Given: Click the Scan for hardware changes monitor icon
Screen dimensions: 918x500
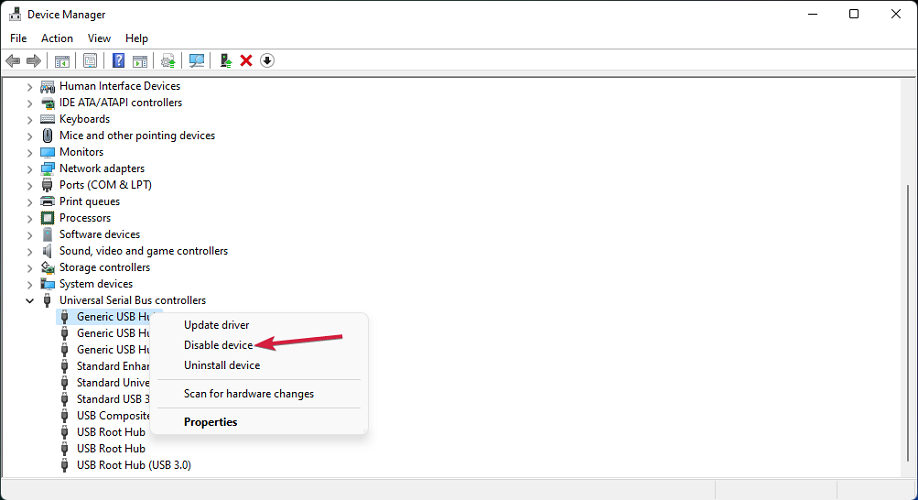Looking at the screenshot, I should (197, 61).
